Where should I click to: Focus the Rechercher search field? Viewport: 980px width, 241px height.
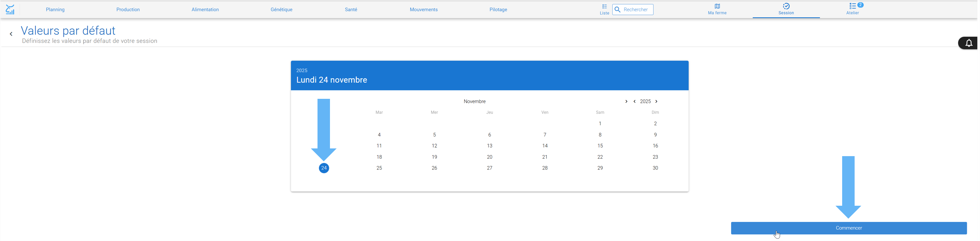(x=633, y=10)
